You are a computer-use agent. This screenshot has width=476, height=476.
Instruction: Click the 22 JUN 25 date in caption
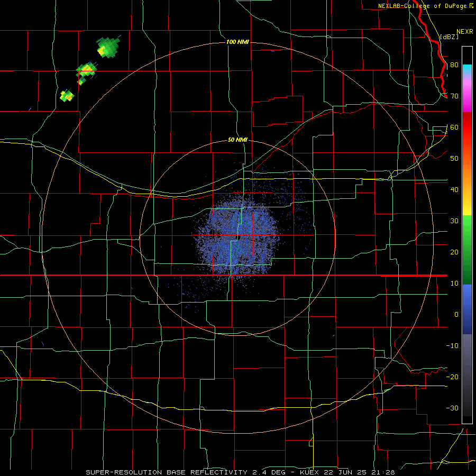click(x=346, y=472)
